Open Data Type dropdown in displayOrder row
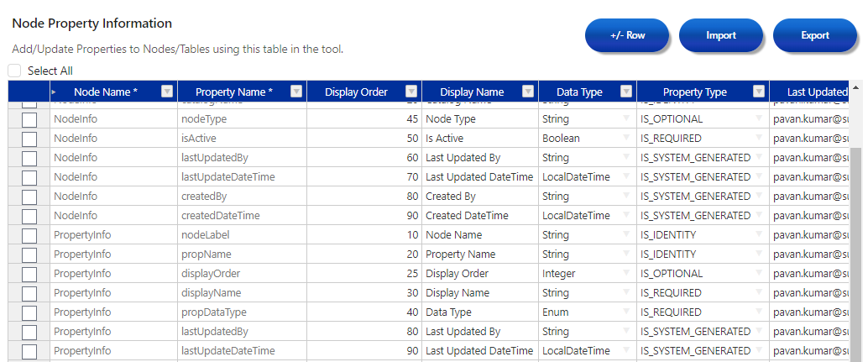This screenshot has height=362, width=868. [x=626, y=274]
